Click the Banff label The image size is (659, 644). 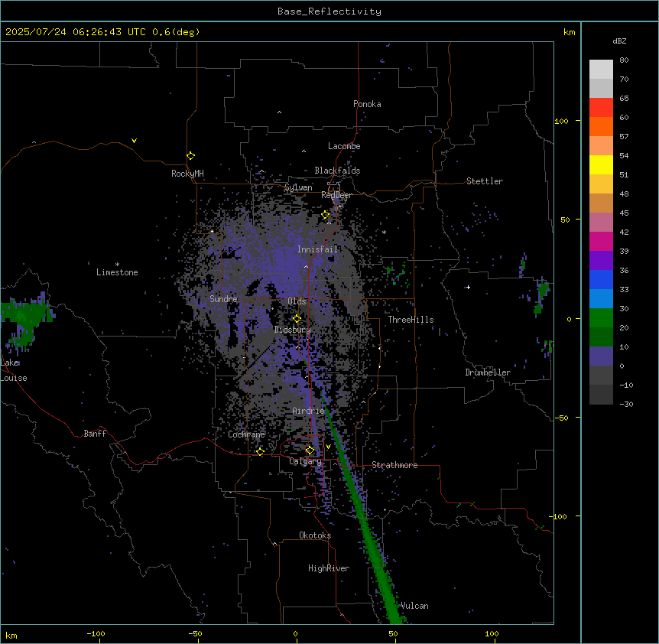[x=95, y=434]
